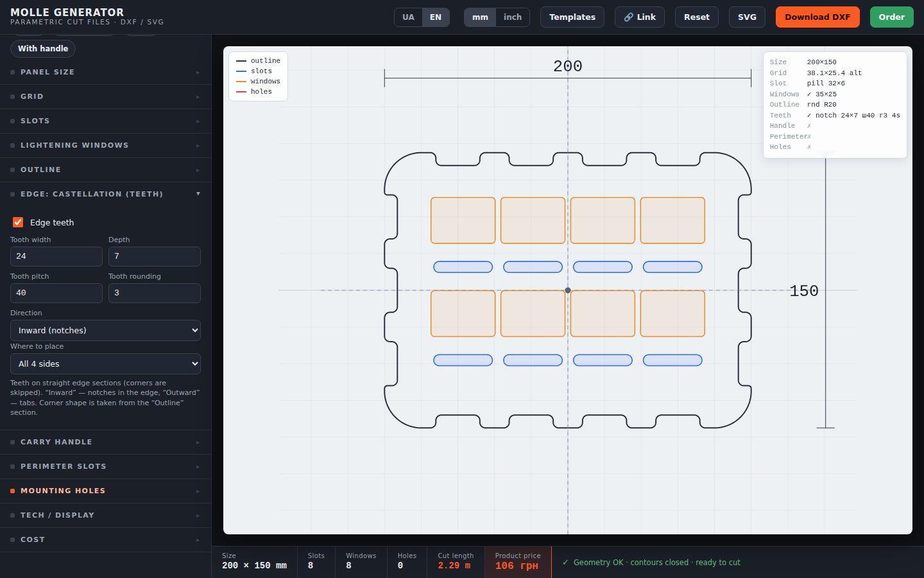The image size is (924, 578).
Task: Select mm units
Action: point(480,17)
